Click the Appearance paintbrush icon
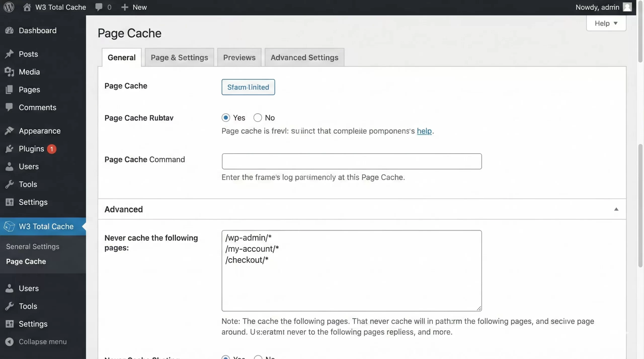Screen dimensions: 644x359 [9, 131]
